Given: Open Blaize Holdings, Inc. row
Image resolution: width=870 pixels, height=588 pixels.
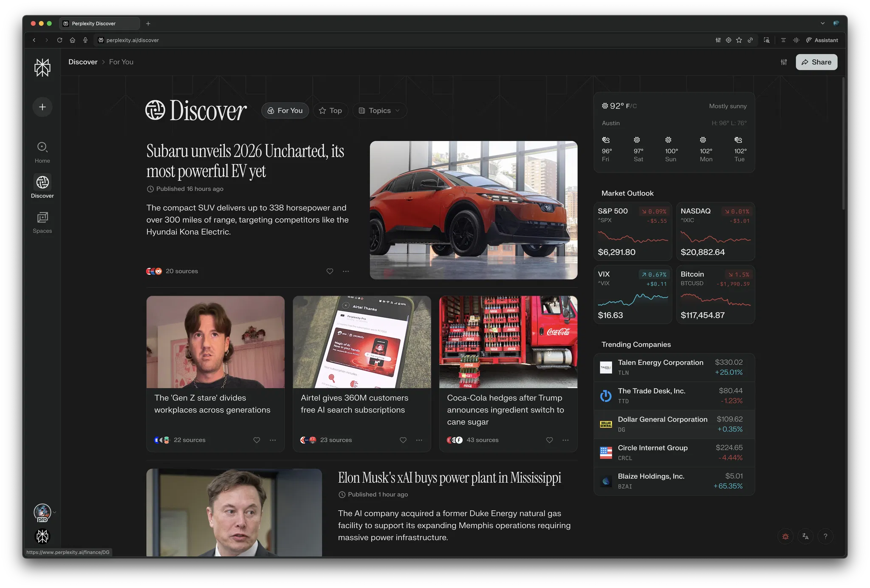Looking at the screenshot, I should (674, 481).
